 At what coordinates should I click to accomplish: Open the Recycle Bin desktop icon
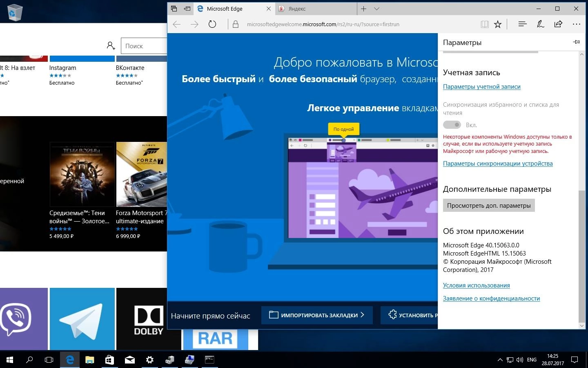click(x=15, y=12)
